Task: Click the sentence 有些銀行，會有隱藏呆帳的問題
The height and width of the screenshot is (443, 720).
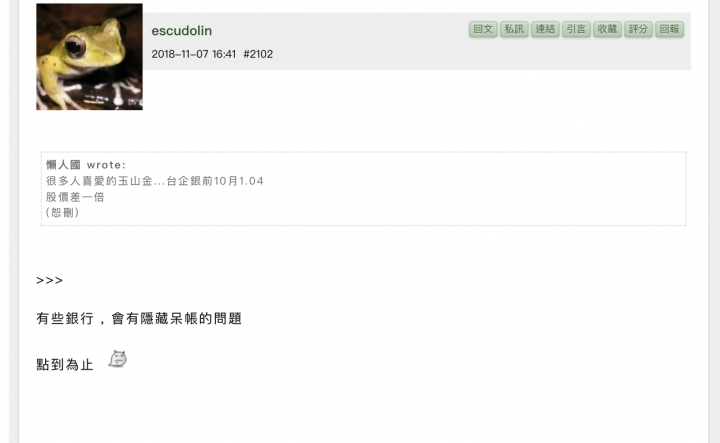Action: (x=139, y=319)
